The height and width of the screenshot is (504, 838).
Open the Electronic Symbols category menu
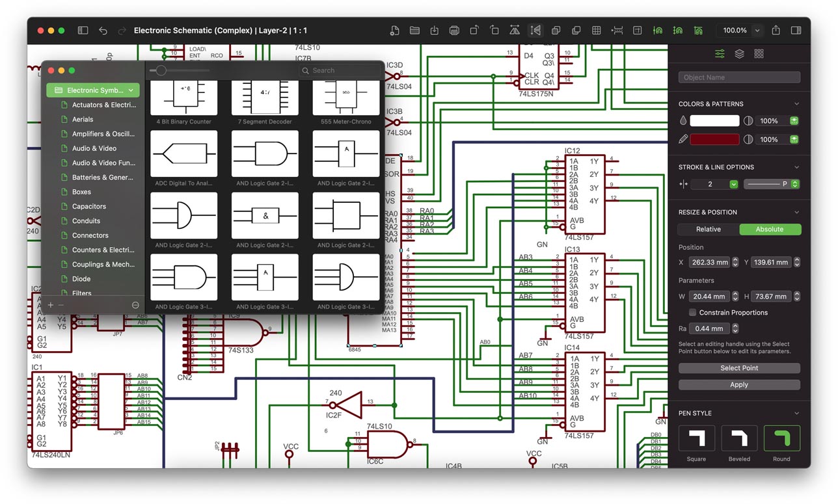pos(92,90)
